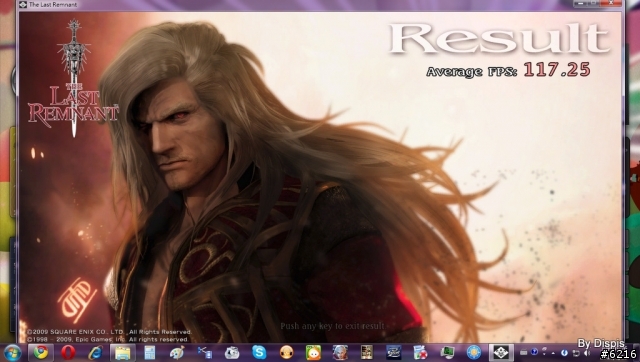Launch Paint from the palette icon
The image size is (640, 362).
(177, 352)
